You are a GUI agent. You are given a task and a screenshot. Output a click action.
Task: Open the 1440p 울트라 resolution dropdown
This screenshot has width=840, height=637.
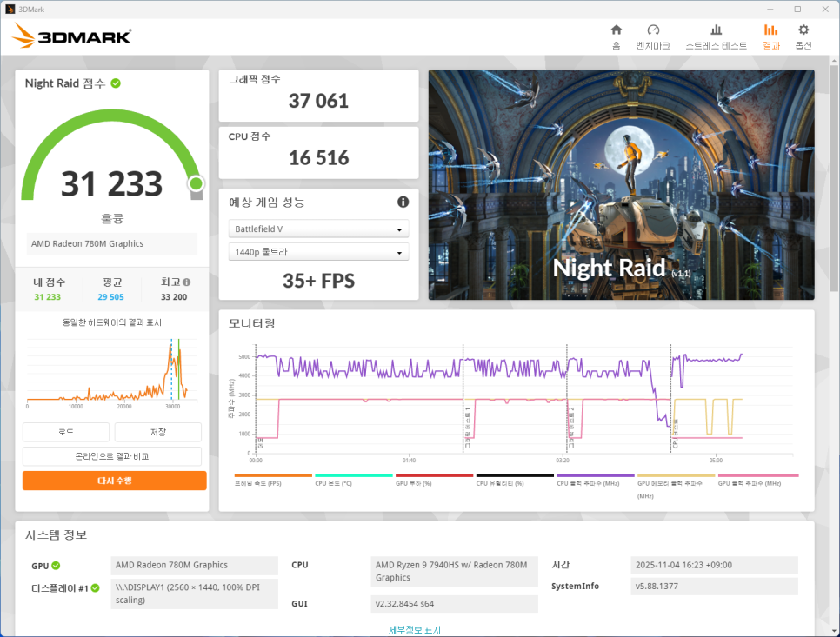pyautogui.click(x=318, y=252)
